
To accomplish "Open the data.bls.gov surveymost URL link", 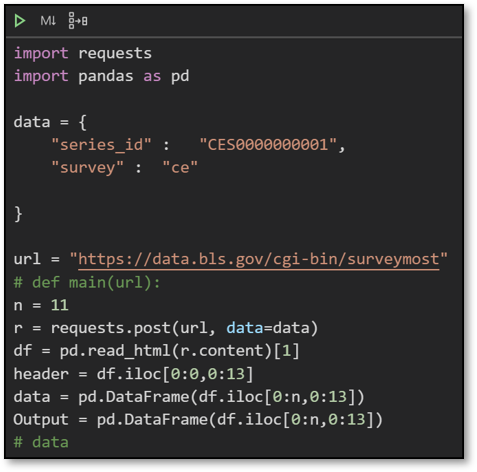I will pyautogui.click(x=259, y=260).
